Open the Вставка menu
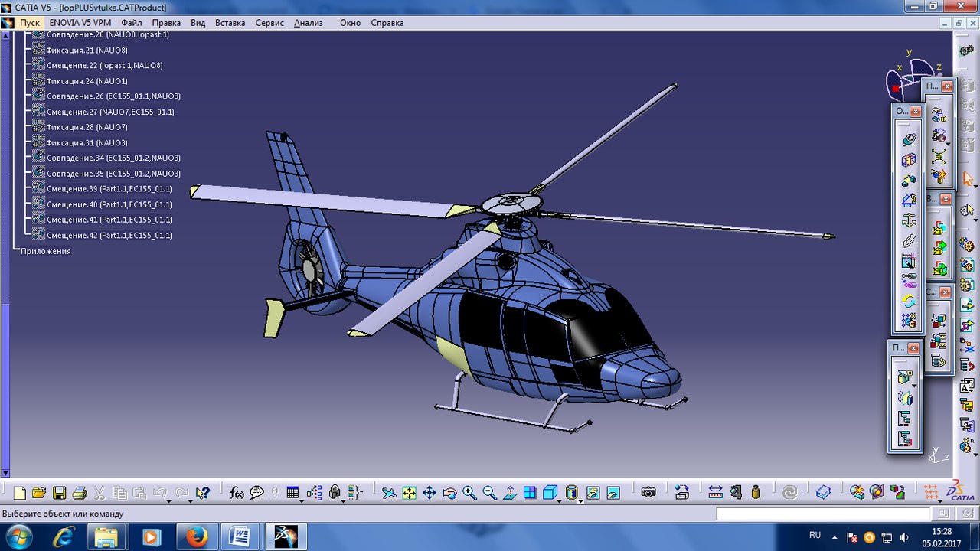Viewport: 980px width, 551px height. pyautogui.click(x=230, y=23)
